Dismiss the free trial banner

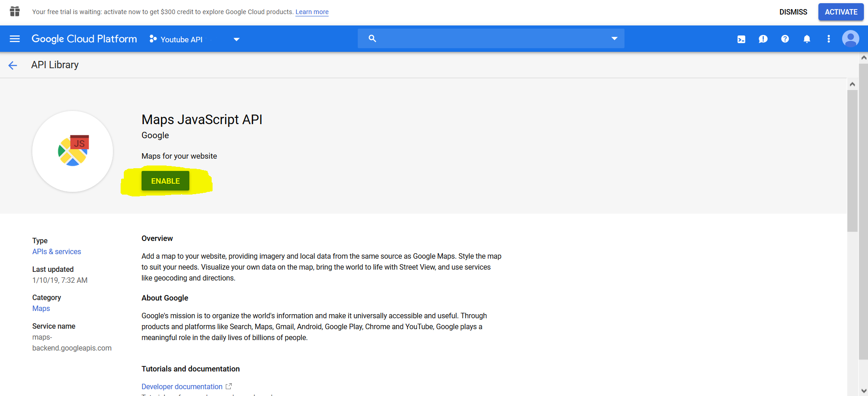(793, 12)
